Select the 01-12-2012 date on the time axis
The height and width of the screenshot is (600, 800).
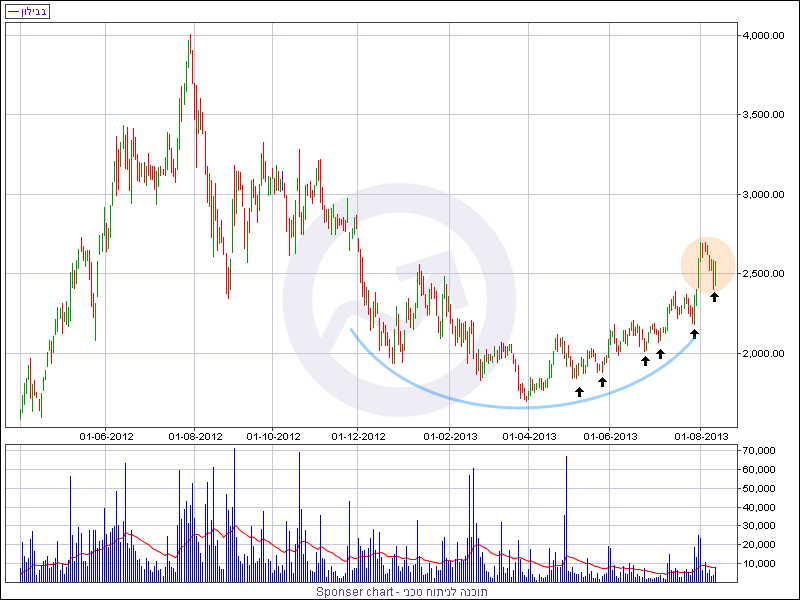coord(358,436)
